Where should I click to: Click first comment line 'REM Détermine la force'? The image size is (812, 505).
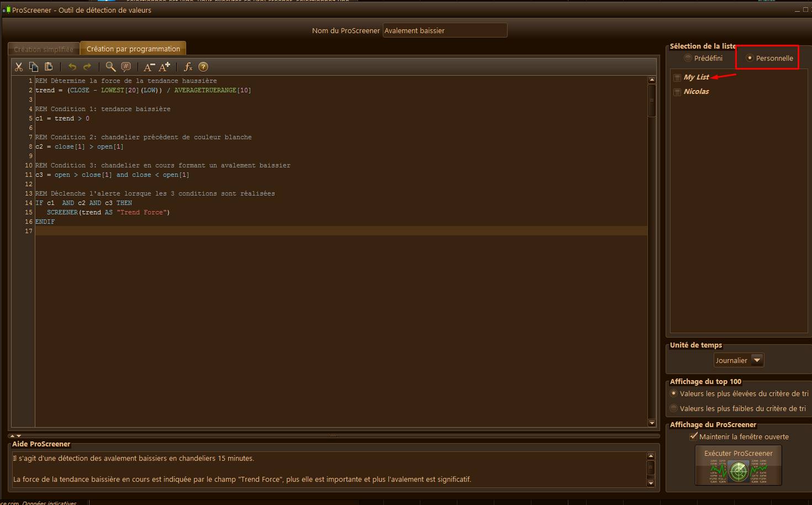126,81
